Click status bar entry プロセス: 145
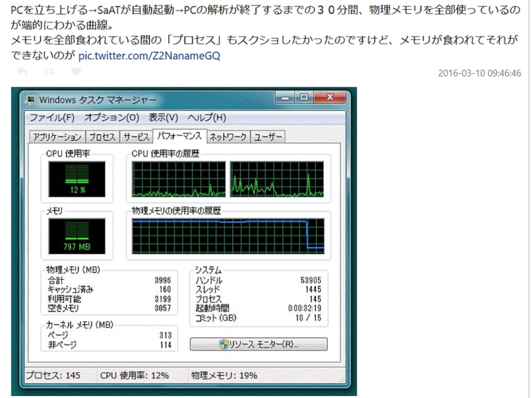Screen dimensions: 532x398 pyautogui.click(x=53, y=375)
